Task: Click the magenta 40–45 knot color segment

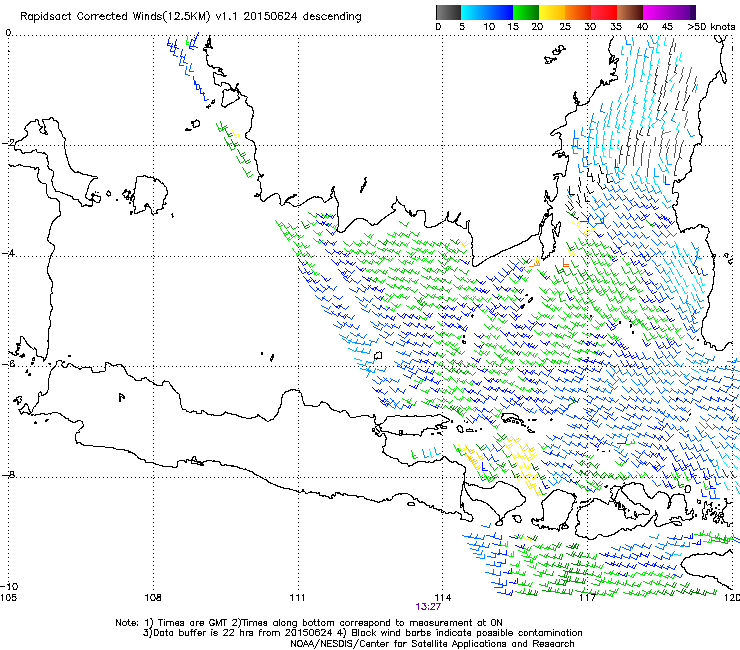Action: (656, 12)
